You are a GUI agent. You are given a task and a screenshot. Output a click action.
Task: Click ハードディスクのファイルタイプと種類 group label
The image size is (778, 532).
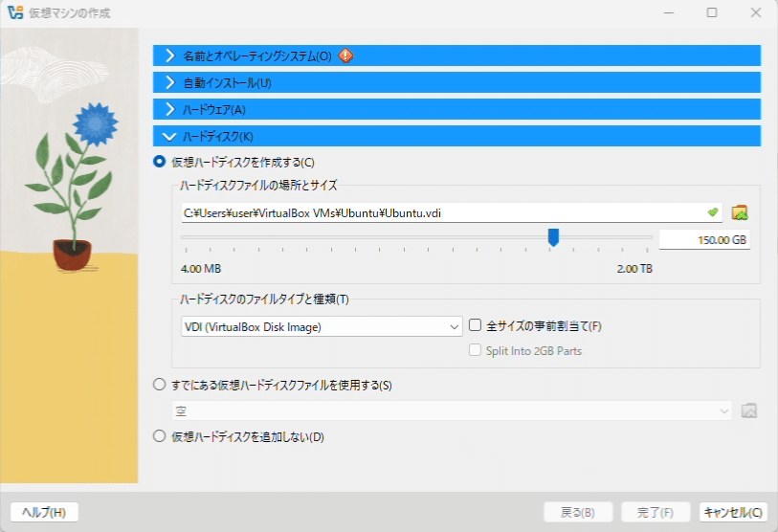coord(264,299)
